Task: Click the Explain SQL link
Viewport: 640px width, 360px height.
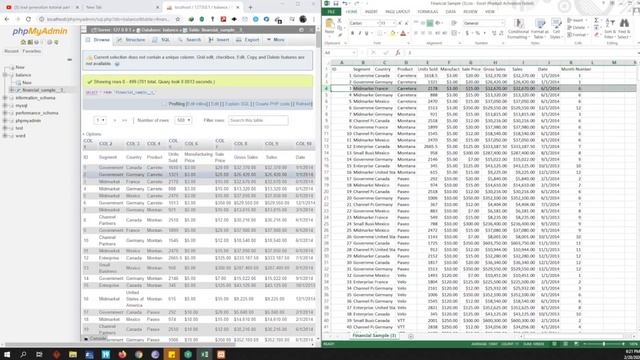Action: (x=237, y=104)
